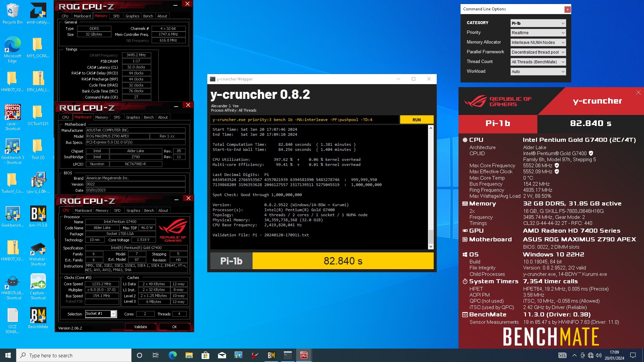The image size is (644, 362).
Task: Open the Tool (3) folder
Action: (38, 149)
